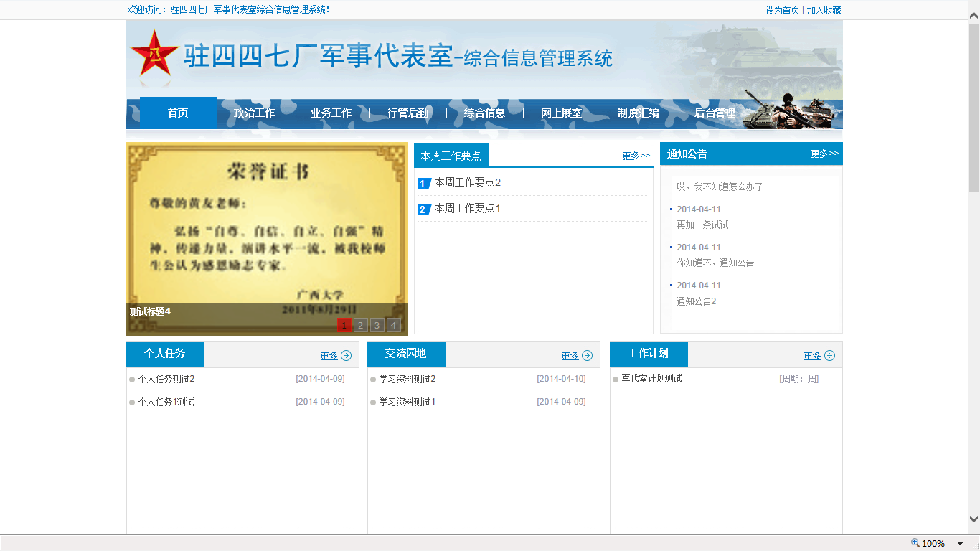980x551 pixels.
Task: Open the 政治工作 navigation menu
Action: 254,113
